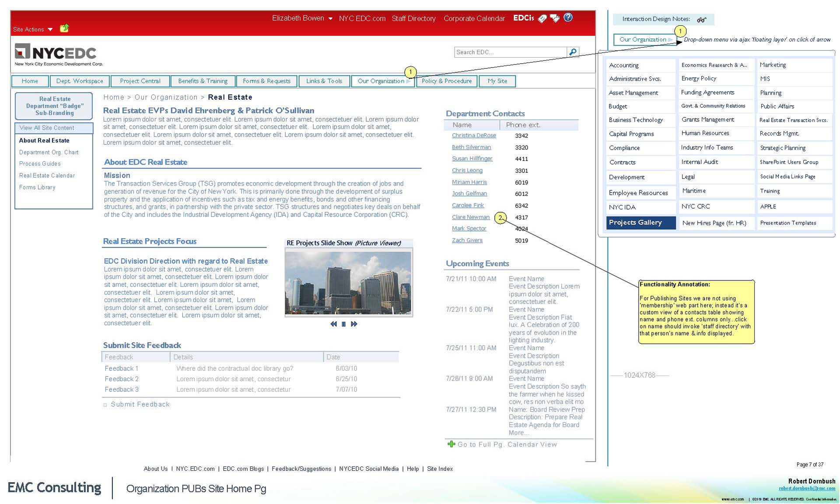Click the glasses icon beside Interaction Design Notes
The height and width of the screenshot is (504, 840).
click(x=701, y=20)
